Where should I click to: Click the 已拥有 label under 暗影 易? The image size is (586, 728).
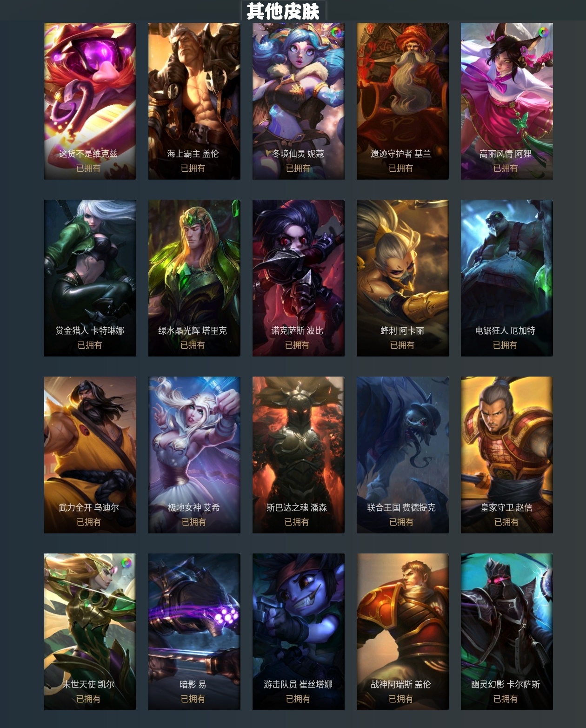pos(193,699)
